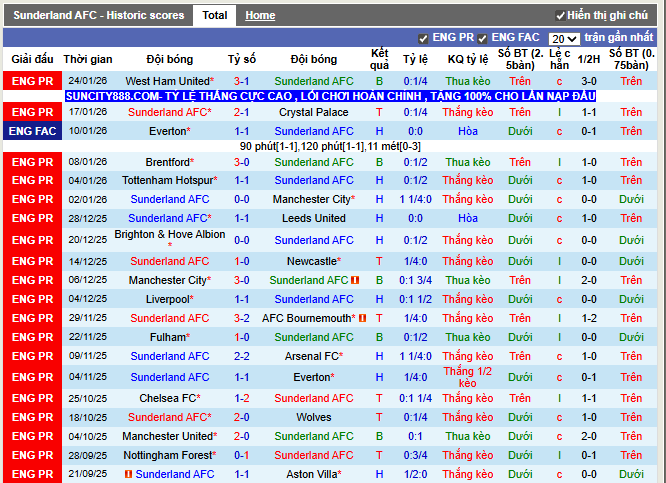
Task: Click Kết quả column header
Action: pos(379,59)
